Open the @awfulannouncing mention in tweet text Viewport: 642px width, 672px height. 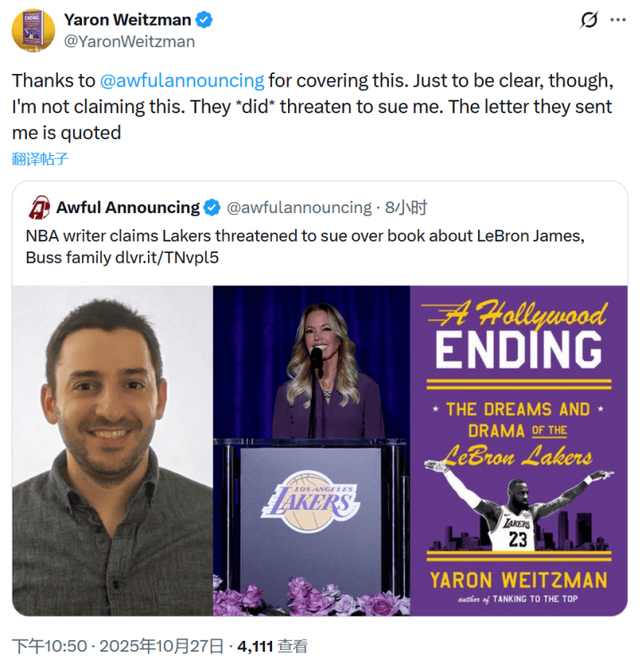coord(182,80)
